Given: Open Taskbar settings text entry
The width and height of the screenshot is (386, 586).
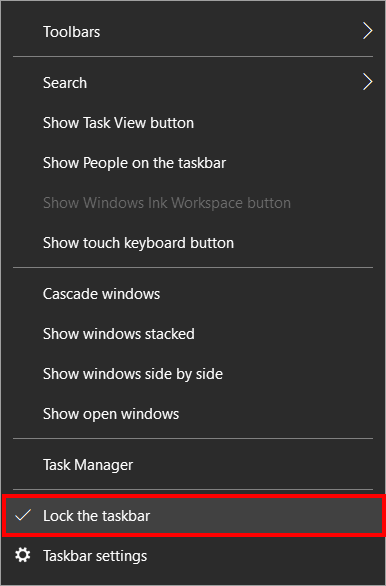Looking at the screenshot, I should 95,556.
